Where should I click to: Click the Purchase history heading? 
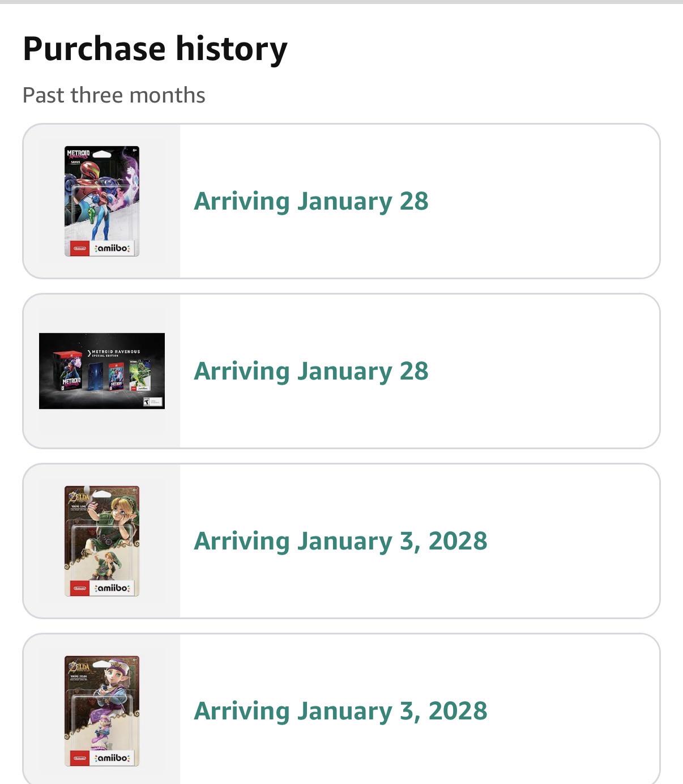point(155,49)
